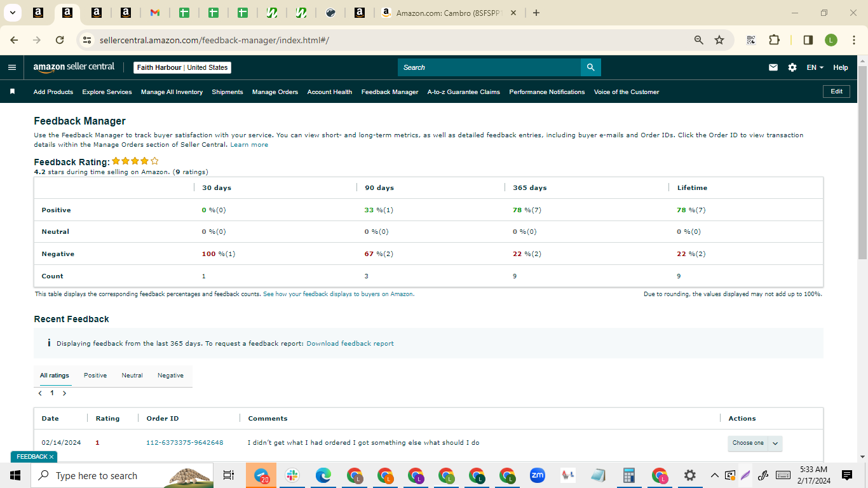The image size is (868, 488).
Task: Open Seller Central settings gear icon
Action: 792,67
